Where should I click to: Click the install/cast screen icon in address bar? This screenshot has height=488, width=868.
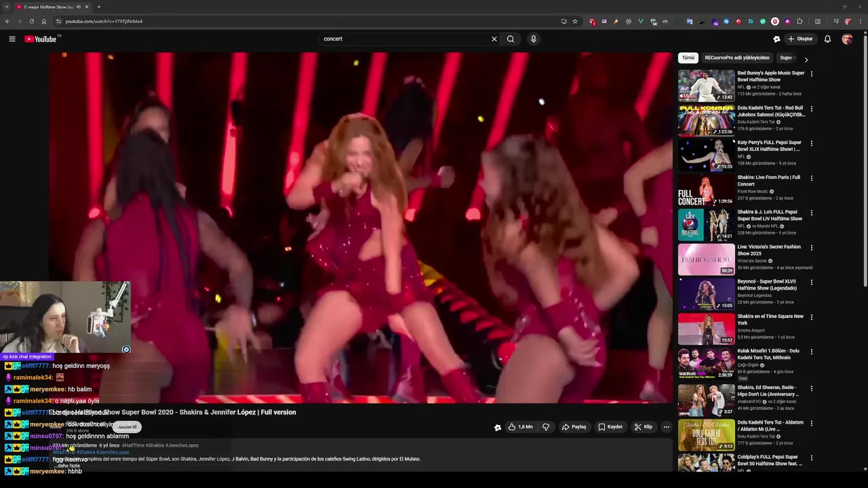pyautogui.click(x=564, y=21)
